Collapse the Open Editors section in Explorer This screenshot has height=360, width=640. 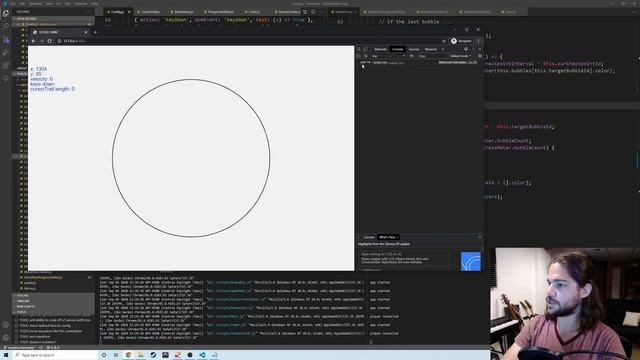click(53, 19)
